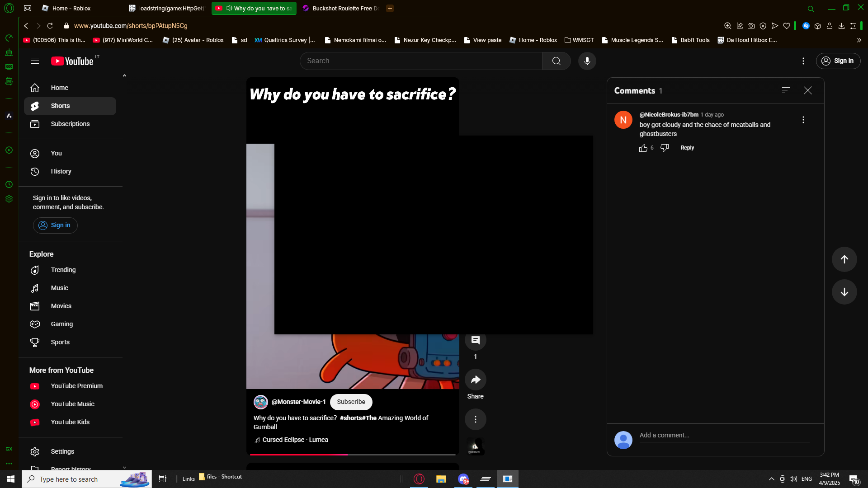Show more bookmarks overflow chevron
This screenshot has width=868, height=488.
pos(859,40)
